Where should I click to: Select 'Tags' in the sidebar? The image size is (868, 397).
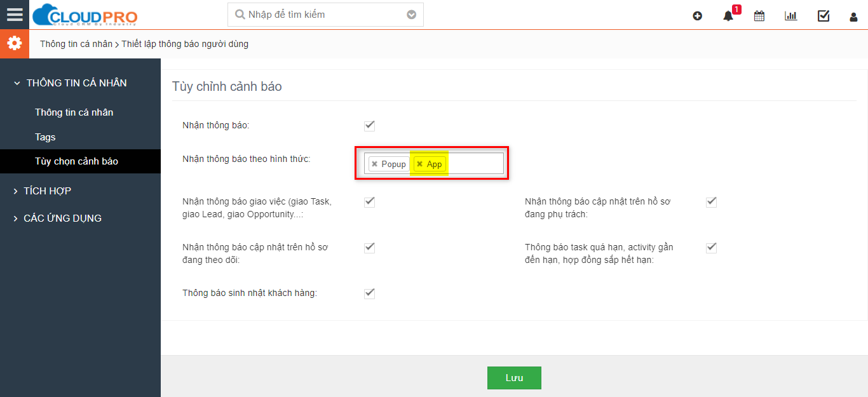45,137
